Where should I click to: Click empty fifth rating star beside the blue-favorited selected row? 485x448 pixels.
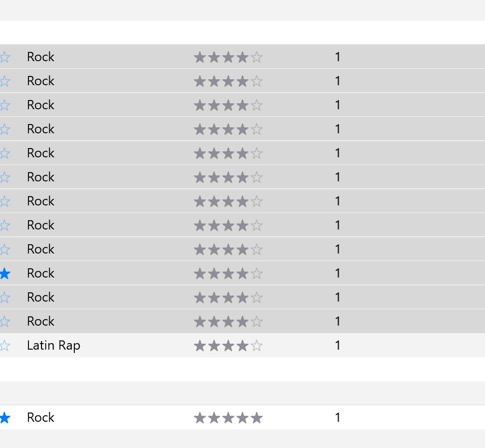257,274
